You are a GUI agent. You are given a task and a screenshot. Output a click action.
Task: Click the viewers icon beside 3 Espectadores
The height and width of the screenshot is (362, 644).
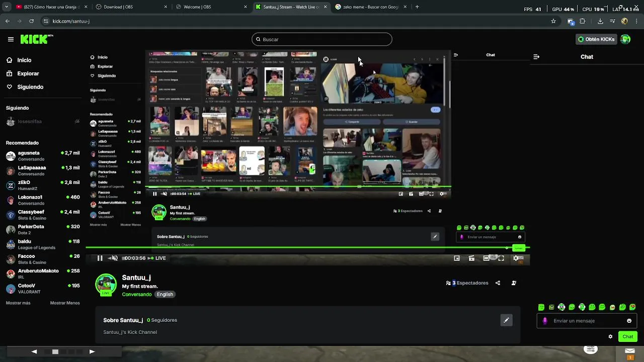[448, 283]
